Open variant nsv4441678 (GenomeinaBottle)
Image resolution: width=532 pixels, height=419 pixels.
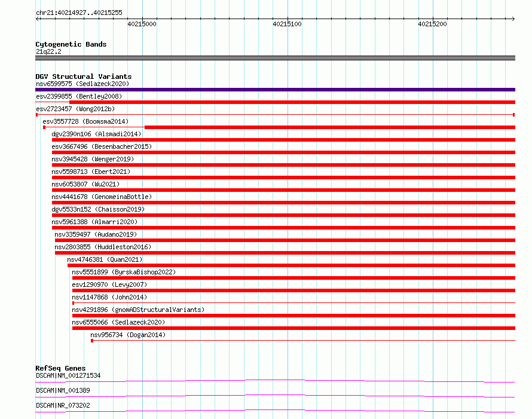102,197
